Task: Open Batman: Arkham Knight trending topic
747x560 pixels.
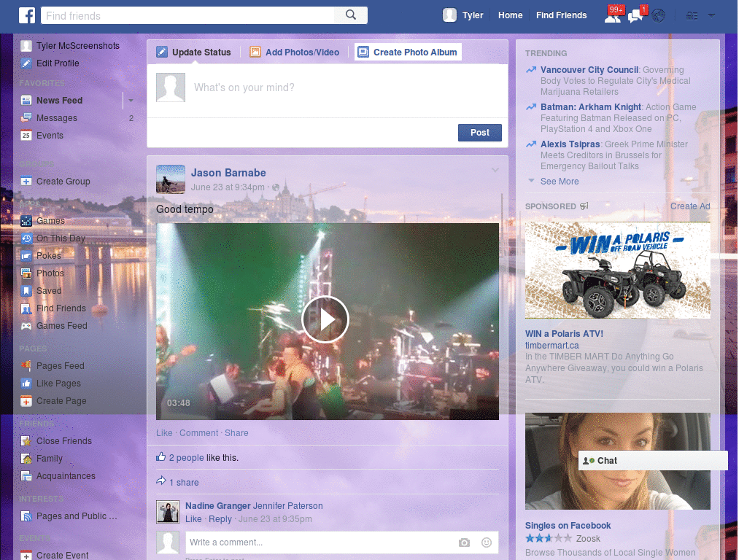Action: tap(591, 107)
